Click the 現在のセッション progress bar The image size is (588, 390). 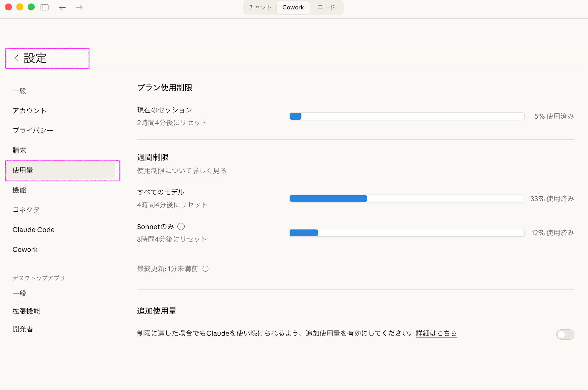(407, 116)
